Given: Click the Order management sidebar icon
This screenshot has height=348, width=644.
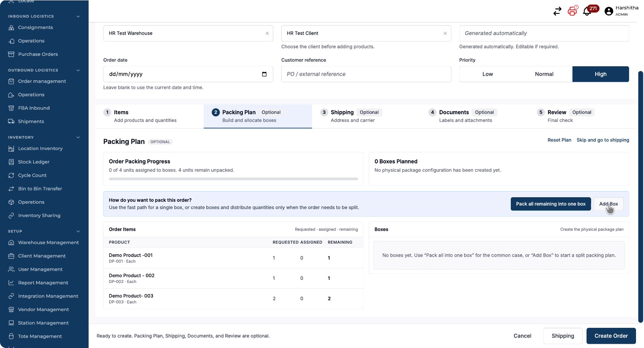Looking at the screenshot, I should (11, 81).
